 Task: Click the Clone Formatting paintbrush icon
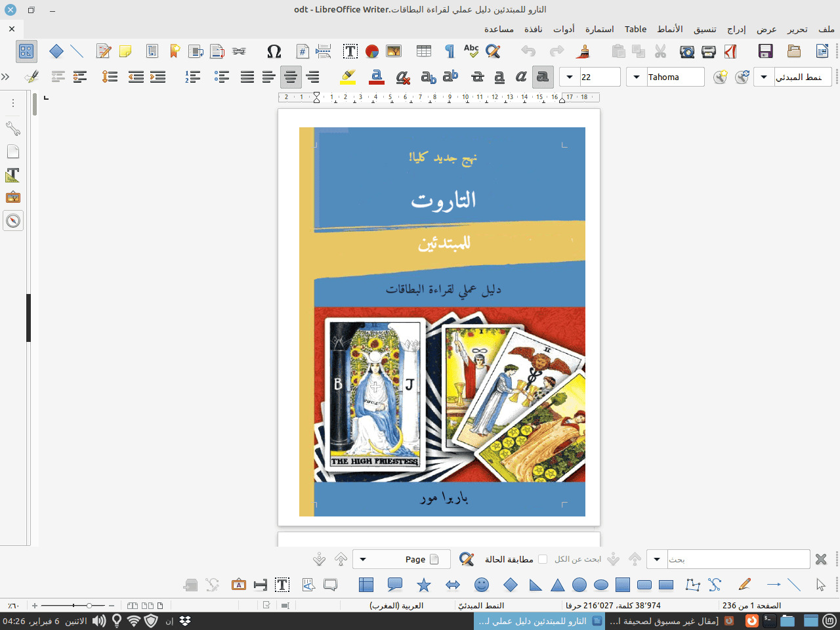coord(584,51)
